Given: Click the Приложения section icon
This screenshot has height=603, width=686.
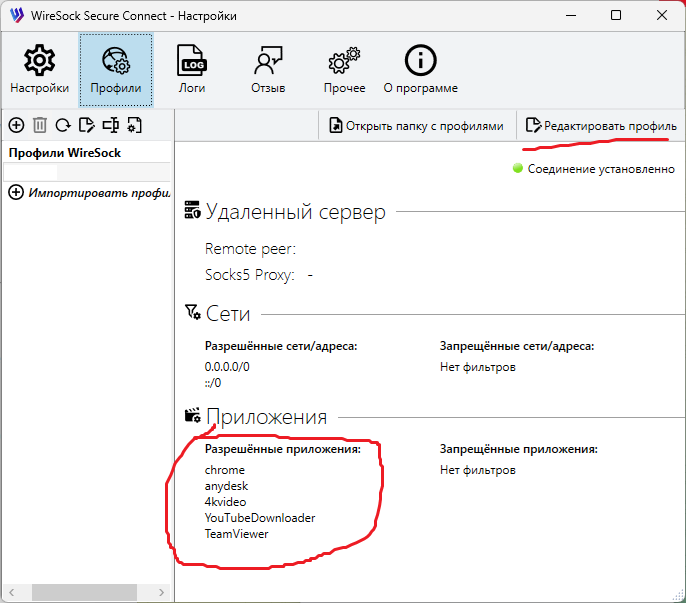Looking at the screenshot, I should (192, 415).
